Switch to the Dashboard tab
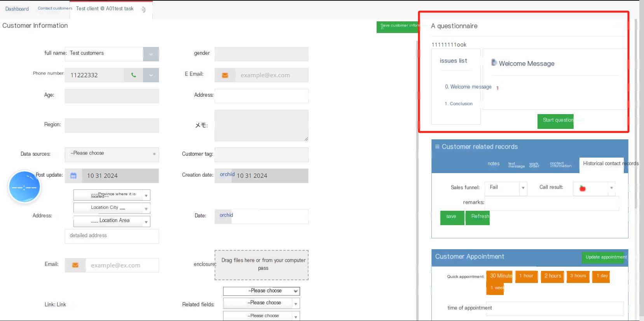 point(17,9)
